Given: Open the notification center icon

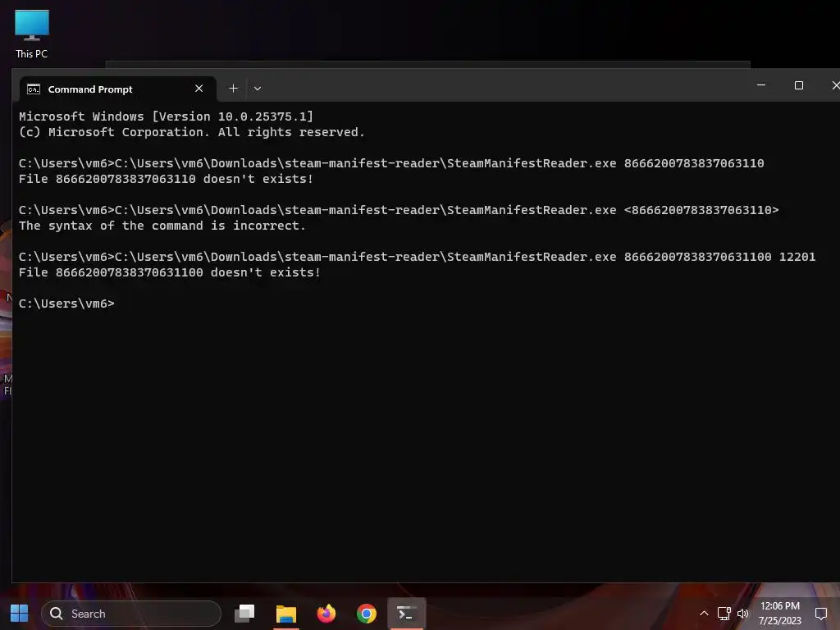Looking at the screenshot, I should coord(820,614).
